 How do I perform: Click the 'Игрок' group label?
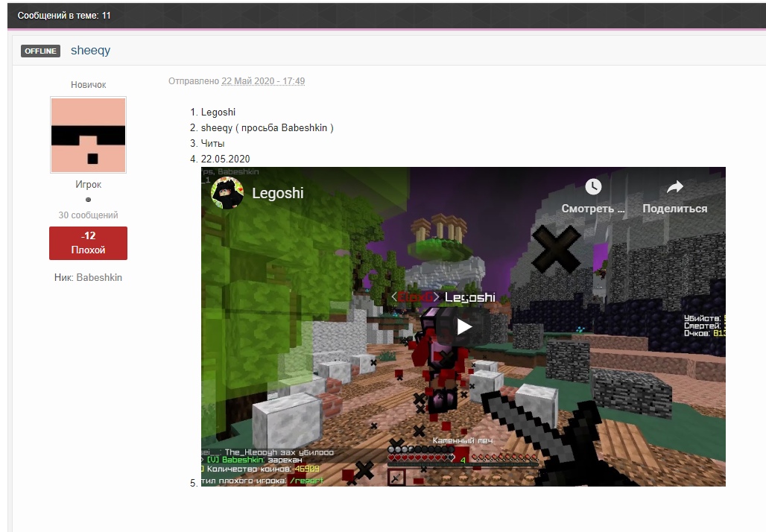(89, 185)
